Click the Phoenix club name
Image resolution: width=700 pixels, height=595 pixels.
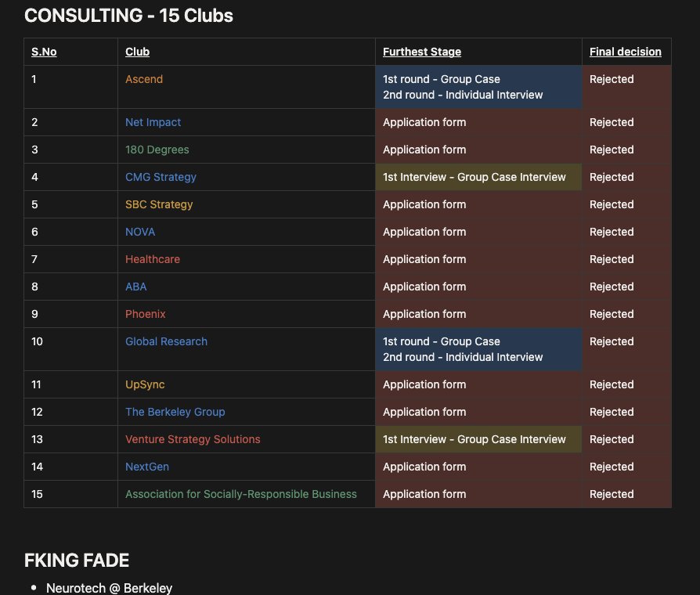pyautogui.click(x=146, y=314)
